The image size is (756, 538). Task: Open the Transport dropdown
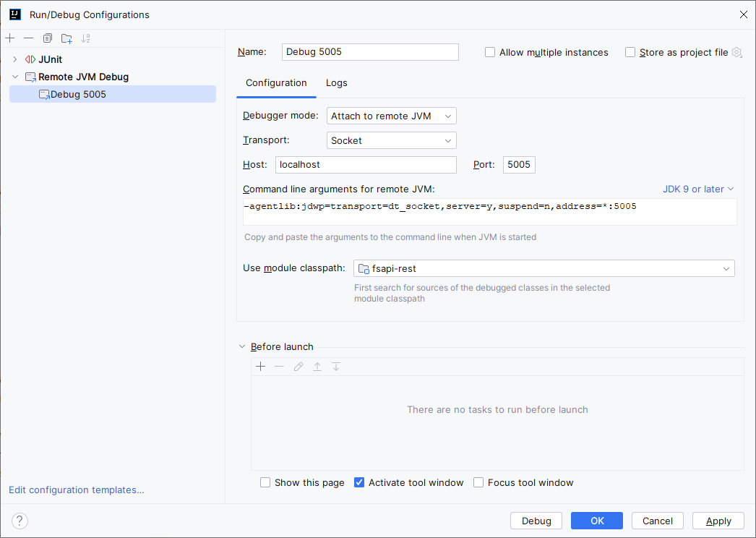(447, 140)
